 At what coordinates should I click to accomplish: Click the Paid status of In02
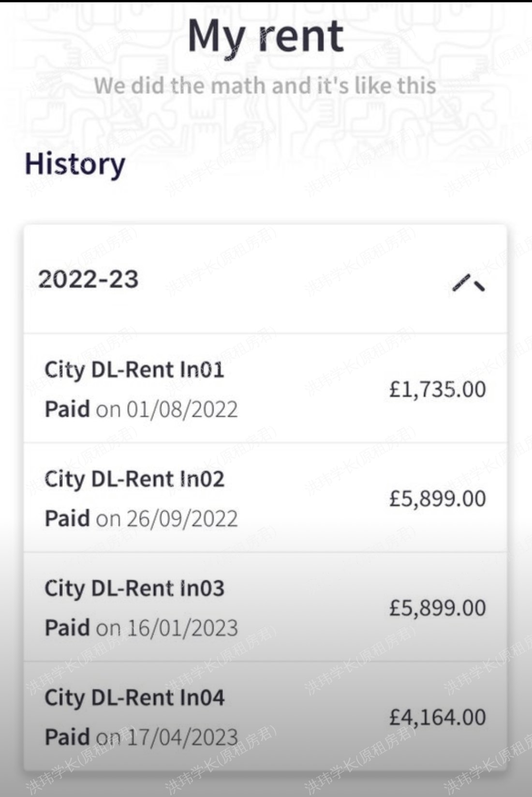(67, 518)
